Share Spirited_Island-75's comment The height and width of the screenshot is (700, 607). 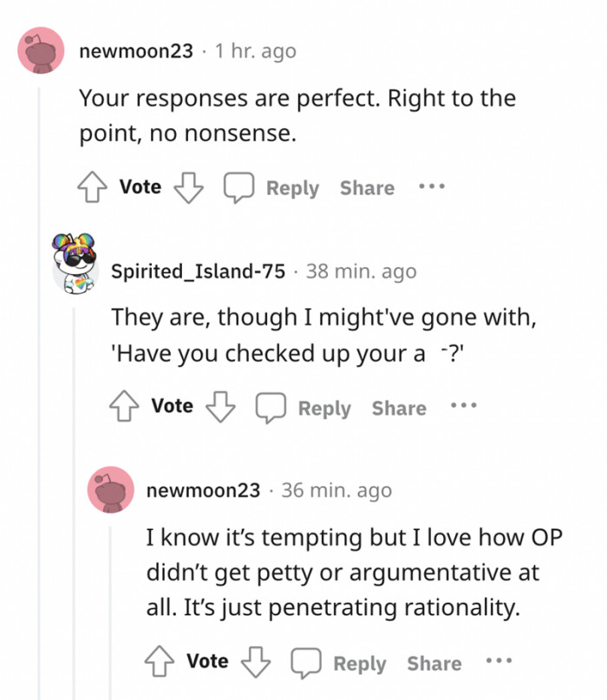click(399, 408)
